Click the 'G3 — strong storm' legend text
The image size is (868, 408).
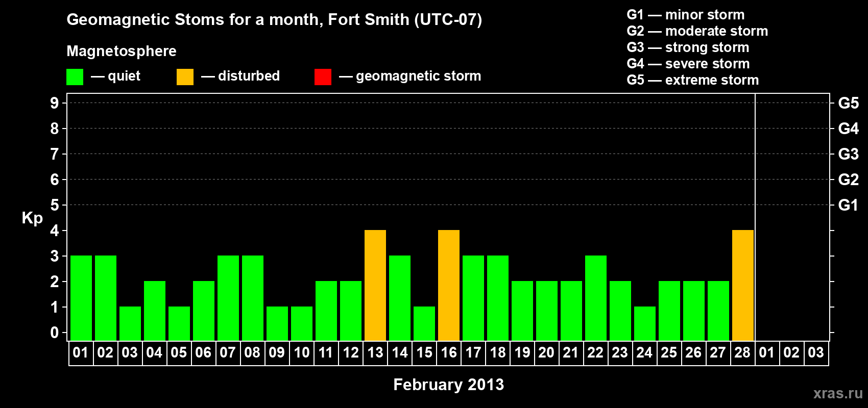pyautogui.click(x=688, y=47)
